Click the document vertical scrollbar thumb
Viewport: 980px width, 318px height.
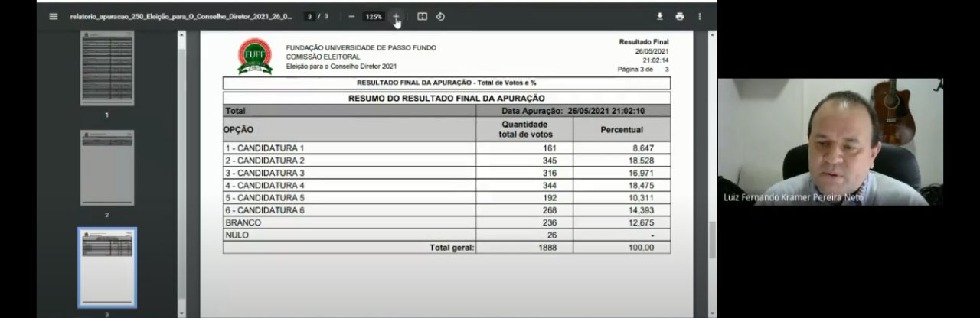pyautogui.click(x=712, y=240)
